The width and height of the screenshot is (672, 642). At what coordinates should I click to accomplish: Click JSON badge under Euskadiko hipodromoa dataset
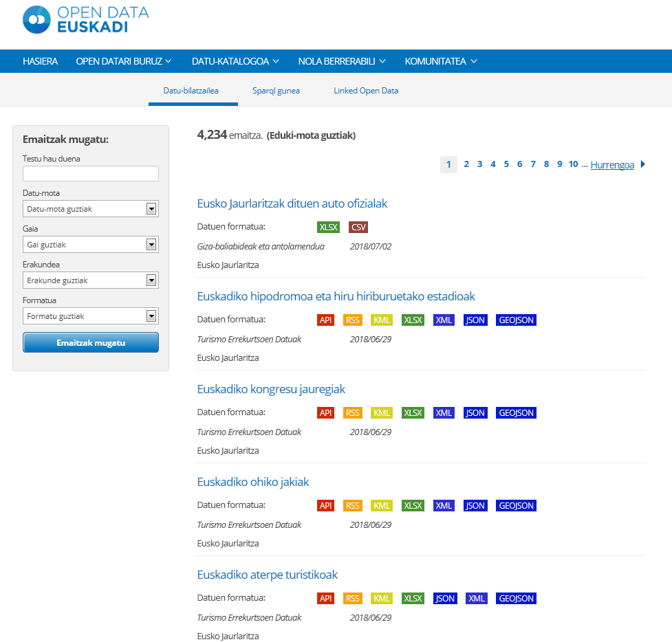pyautogui.click(x=475, y=320)
